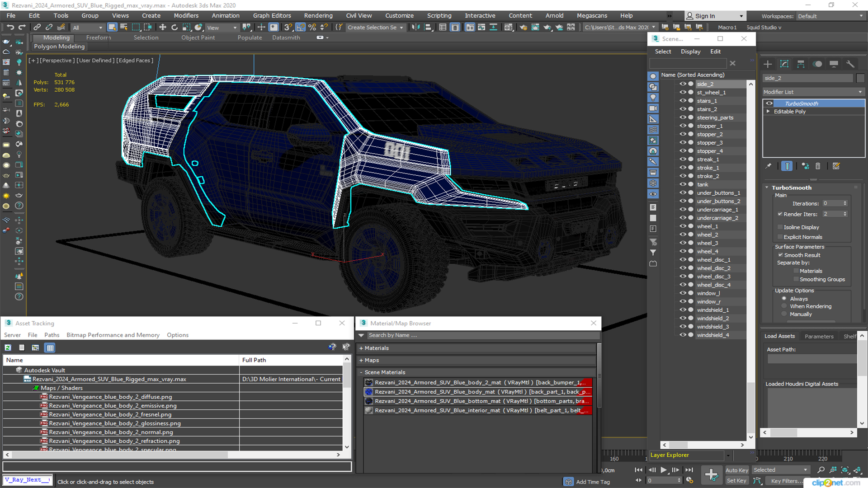Toggle visibility of windshield_4 object
Screen dimensions: 868x488
683,335
